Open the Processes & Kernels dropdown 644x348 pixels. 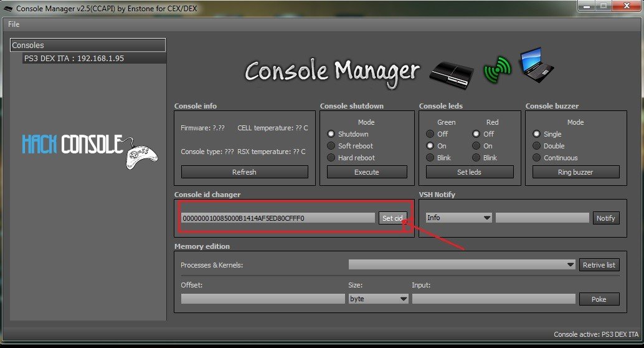(x=462, y=264)
